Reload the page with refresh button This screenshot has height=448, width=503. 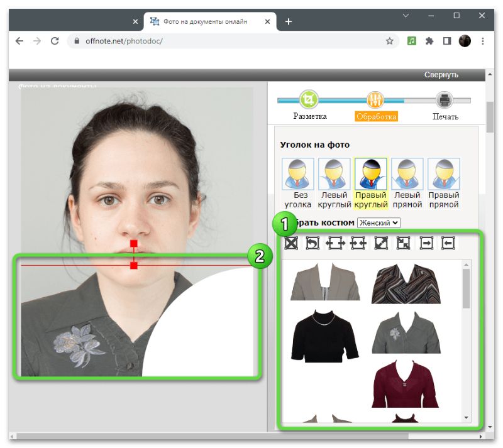pyautogui.click(x=55, y=41)
